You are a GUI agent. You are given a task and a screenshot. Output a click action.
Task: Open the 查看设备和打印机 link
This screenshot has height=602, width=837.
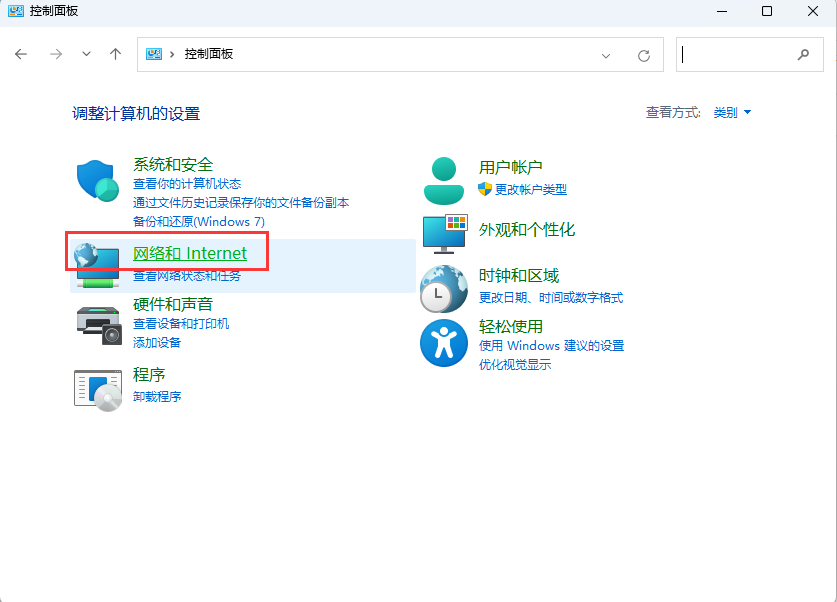tap(181, 324)
